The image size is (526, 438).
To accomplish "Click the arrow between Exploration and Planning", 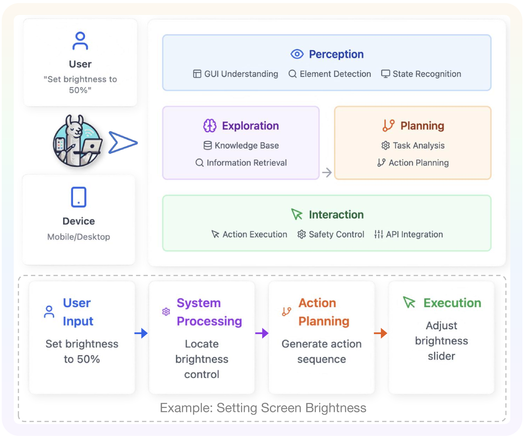I will pyautogui.click(x=327, y=173).
